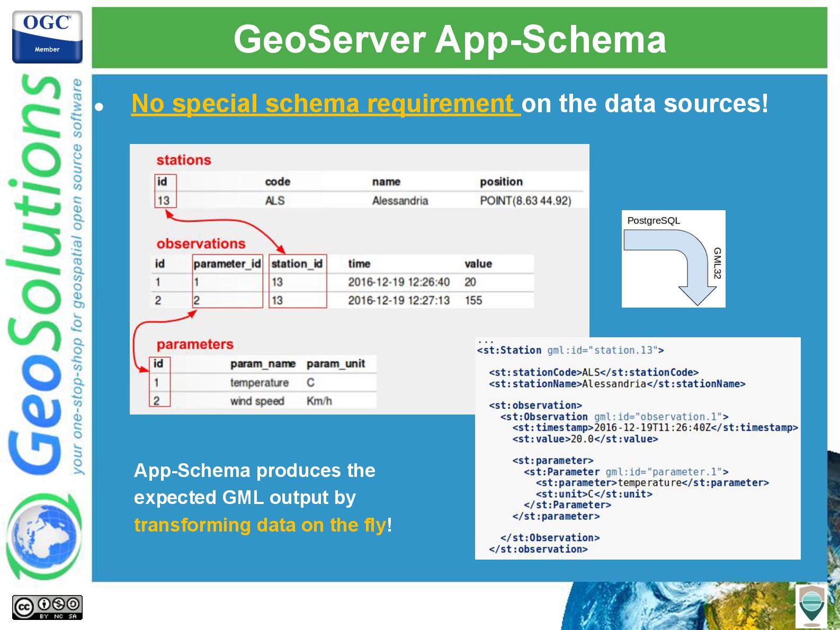Click the PostgreSQL to GML32 arrow diagram

tap(673, 259)
